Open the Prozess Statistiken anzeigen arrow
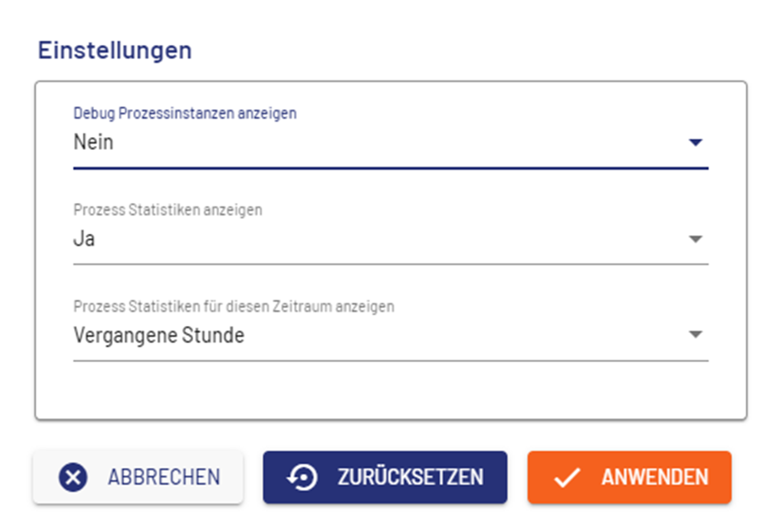Viewport: 782px width, 532px height. click(695, 239)
